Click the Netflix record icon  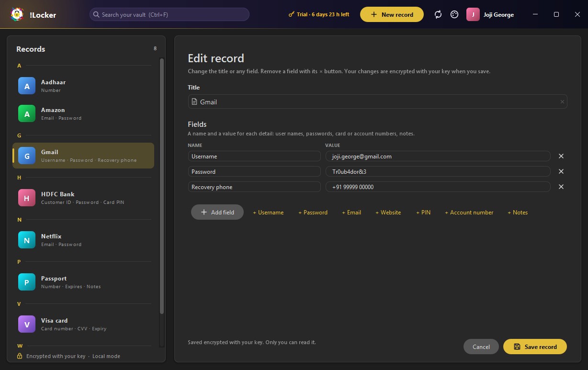27,240
